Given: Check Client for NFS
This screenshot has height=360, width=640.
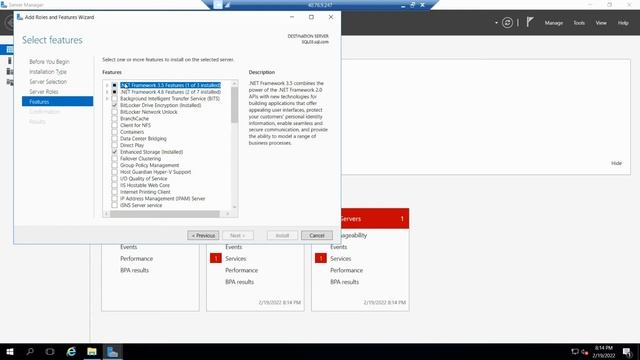Looking at the screenshot, I should click(x=114, y=125).
